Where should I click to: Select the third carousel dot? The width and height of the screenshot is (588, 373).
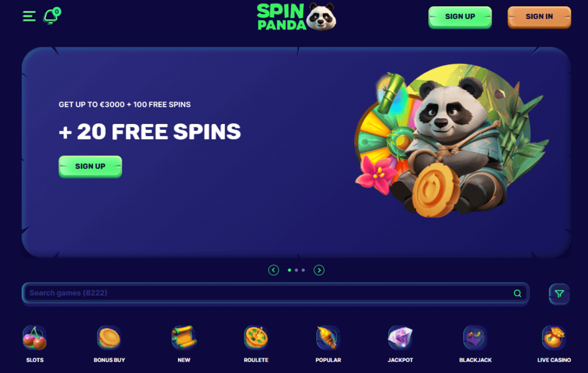point(303,270)
